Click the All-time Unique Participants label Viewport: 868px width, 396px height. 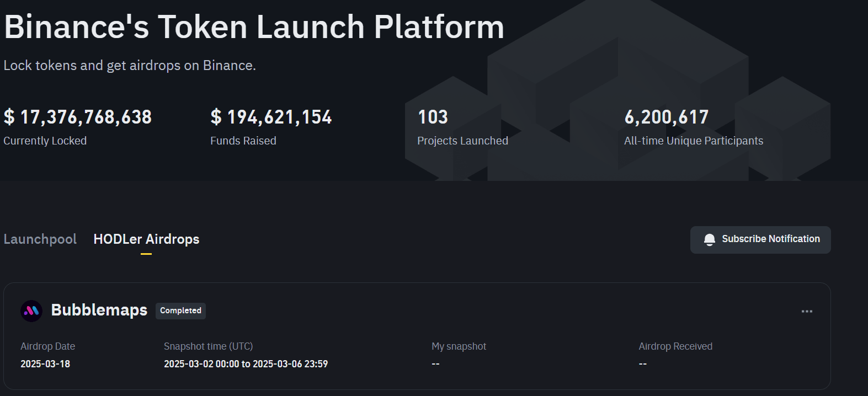694,141
